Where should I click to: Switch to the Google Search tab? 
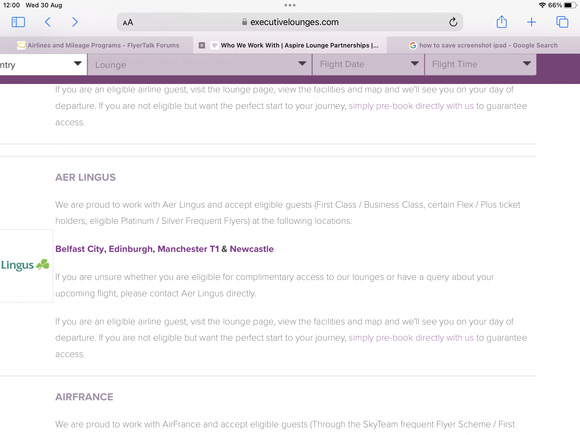point(483,45)
